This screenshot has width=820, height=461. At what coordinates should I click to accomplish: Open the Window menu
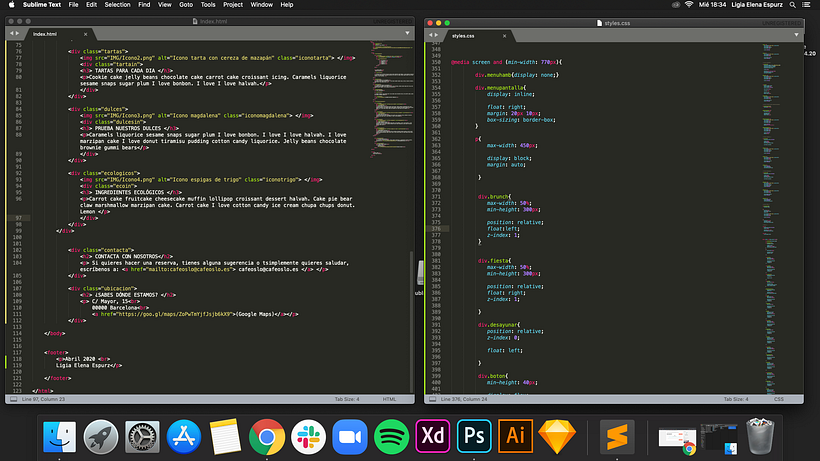coord(261,5)
